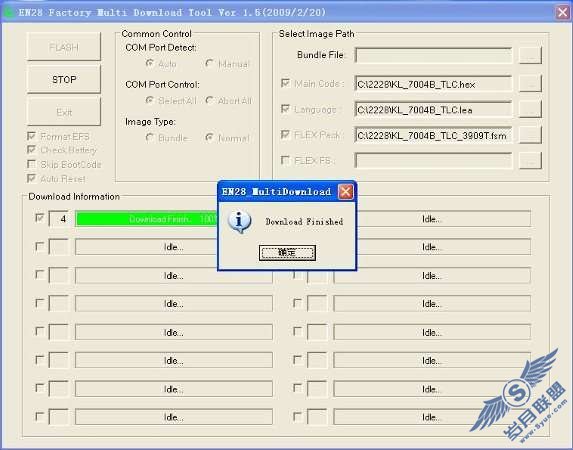The width and height of the screenshot is (573, 450).
Task: Click the green status icon in the title bar
Action: pyautogui.click(x=9, y=12)
